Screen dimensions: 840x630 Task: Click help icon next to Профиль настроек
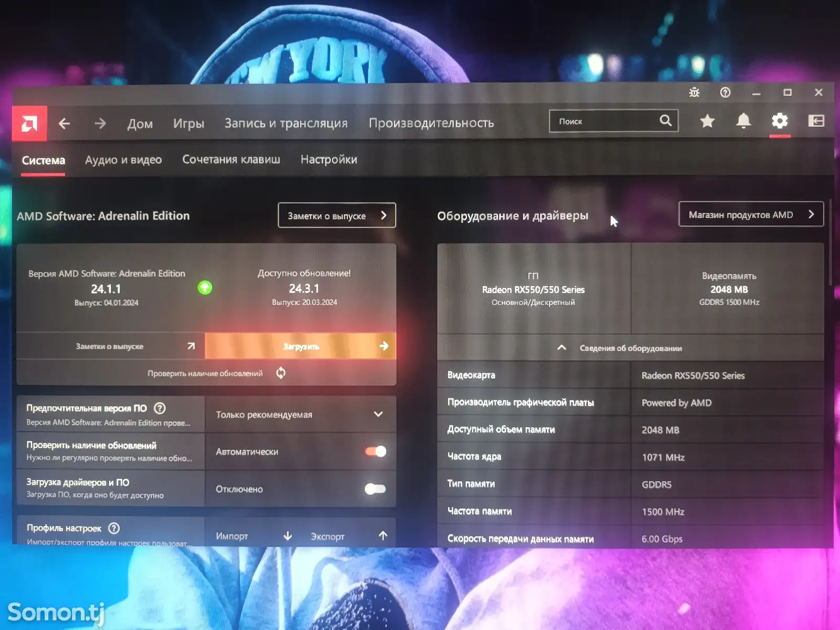pos(114,528)
